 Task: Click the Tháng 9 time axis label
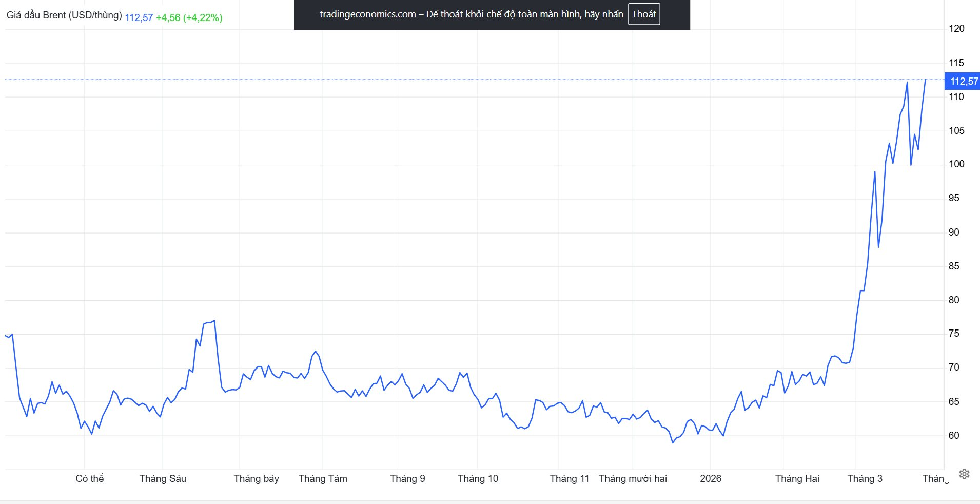407,478
